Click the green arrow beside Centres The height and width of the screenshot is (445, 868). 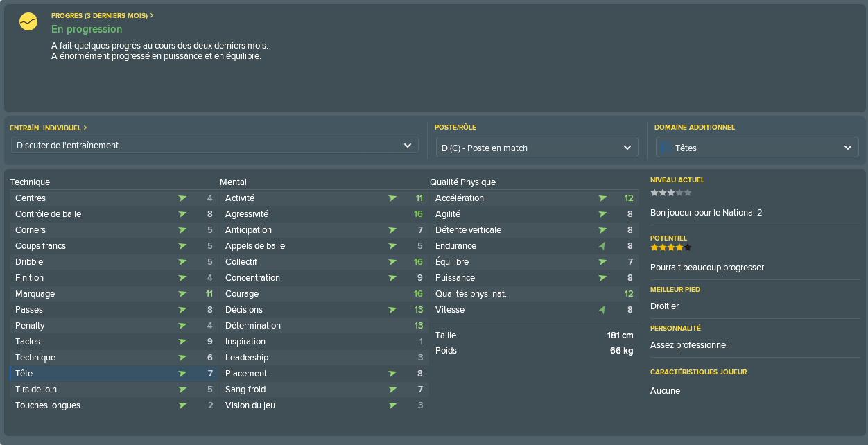coord(182,198)
